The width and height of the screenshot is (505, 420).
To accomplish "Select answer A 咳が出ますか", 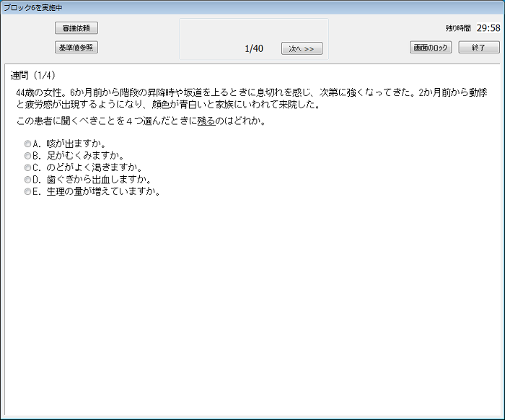I will pyautogui.click(x=27, y=144).
